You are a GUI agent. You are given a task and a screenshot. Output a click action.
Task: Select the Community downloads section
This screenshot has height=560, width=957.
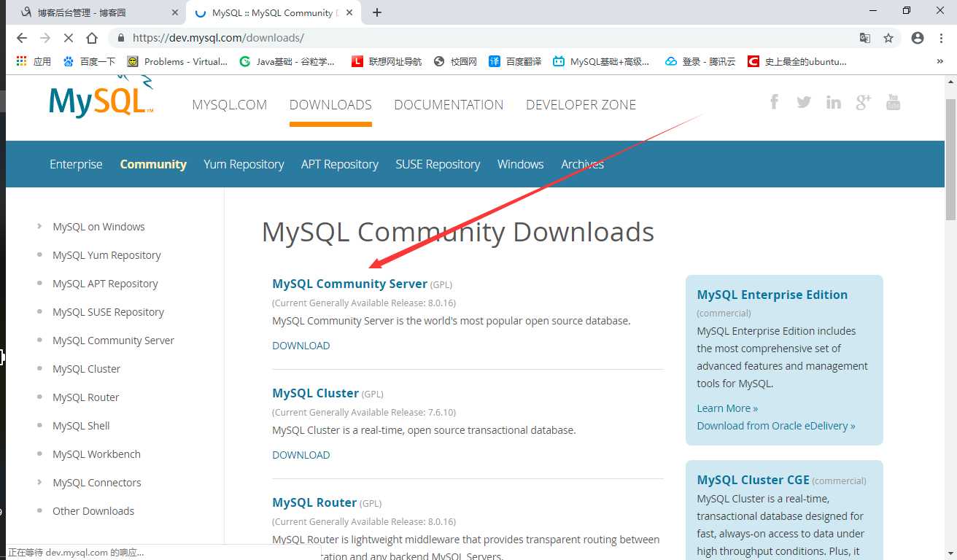click(x=153, y=164)
